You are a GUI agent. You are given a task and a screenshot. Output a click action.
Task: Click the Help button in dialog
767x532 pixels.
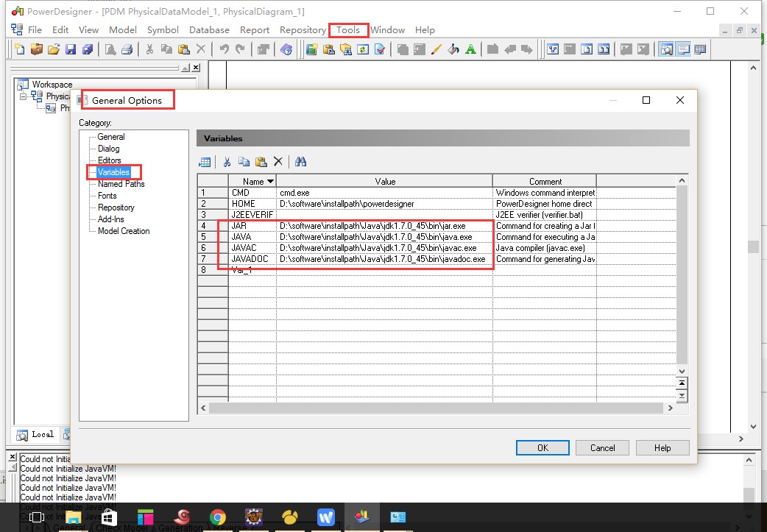click(662, 448)
